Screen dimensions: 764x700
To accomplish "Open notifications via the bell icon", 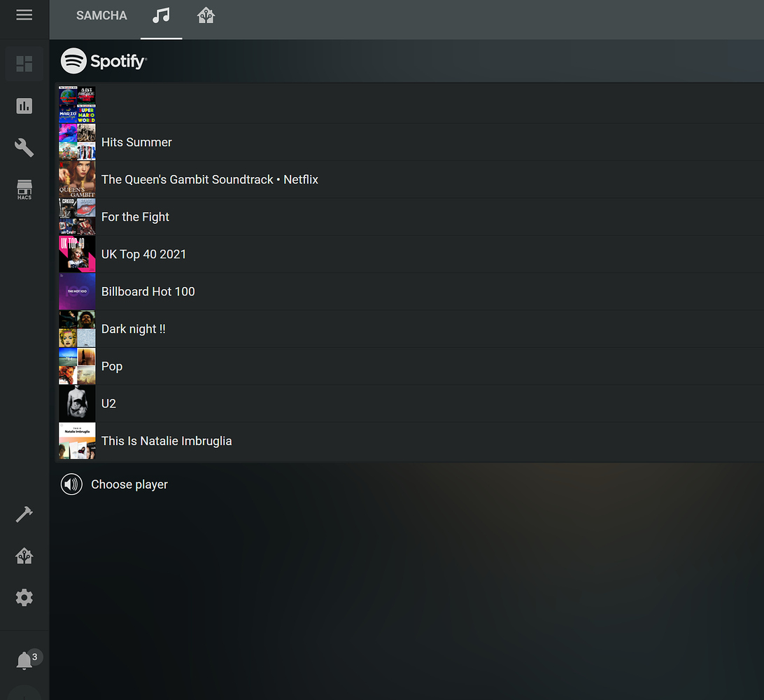I will 24,659.
